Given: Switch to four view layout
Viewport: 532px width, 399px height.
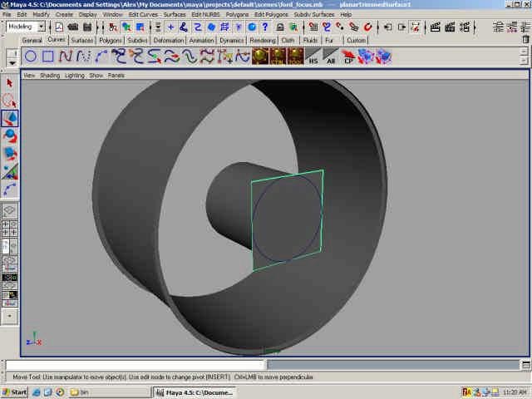Looking at the screenshot, I should click(x=10, y=228).
